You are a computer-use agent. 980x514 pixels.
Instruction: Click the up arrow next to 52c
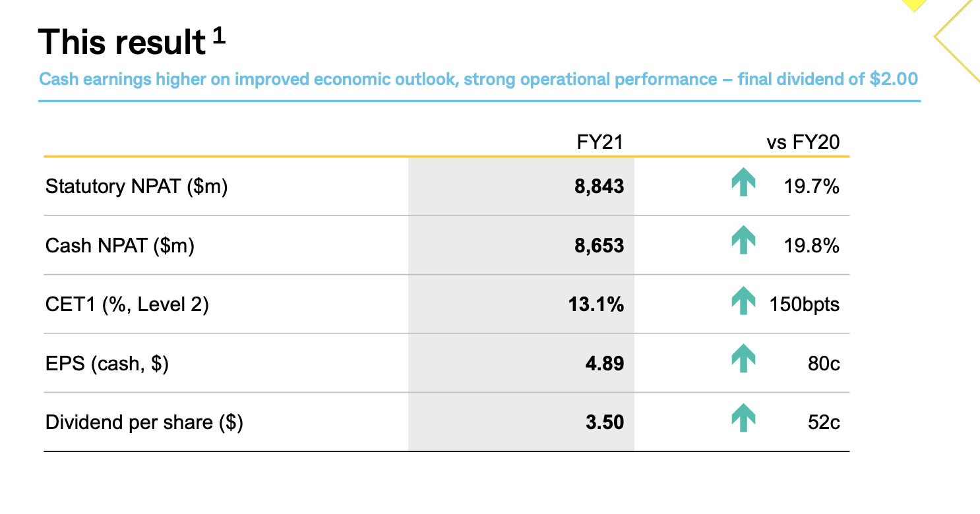743,418
